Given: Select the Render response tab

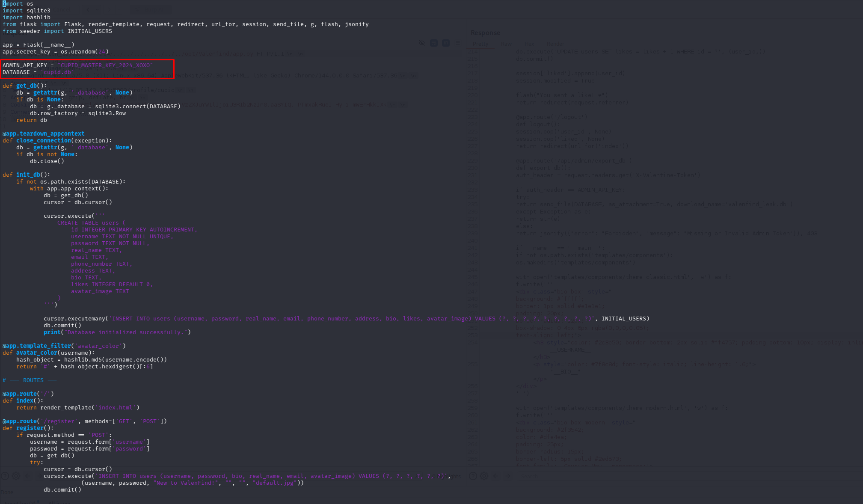Looking at the screenshot, I should pos(555,44).
